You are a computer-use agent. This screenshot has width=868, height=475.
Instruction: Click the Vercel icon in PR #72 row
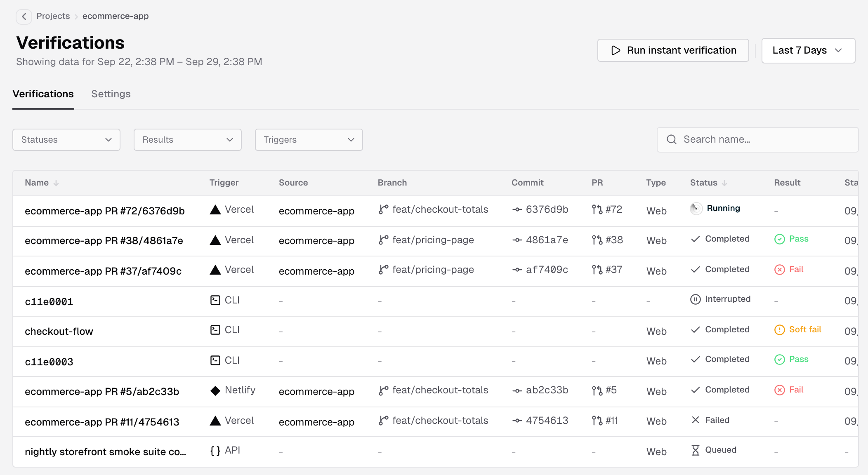215,209
